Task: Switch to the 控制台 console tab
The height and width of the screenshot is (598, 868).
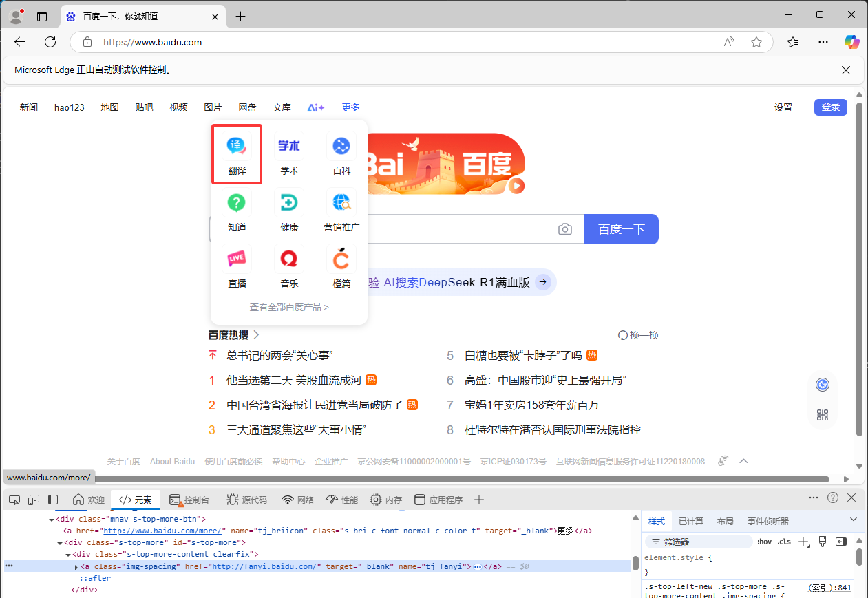Action: point(189,500)
